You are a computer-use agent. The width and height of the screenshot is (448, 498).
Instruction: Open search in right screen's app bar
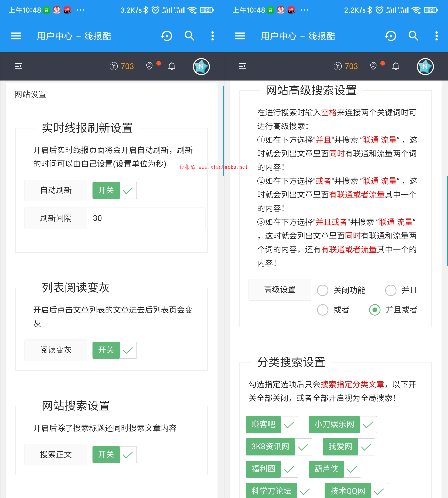(x=414, y=36)
